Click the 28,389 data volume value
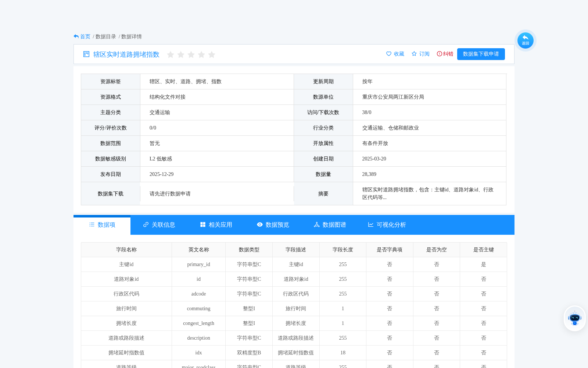This screenshot has width=588, height=368. point(369,174)
